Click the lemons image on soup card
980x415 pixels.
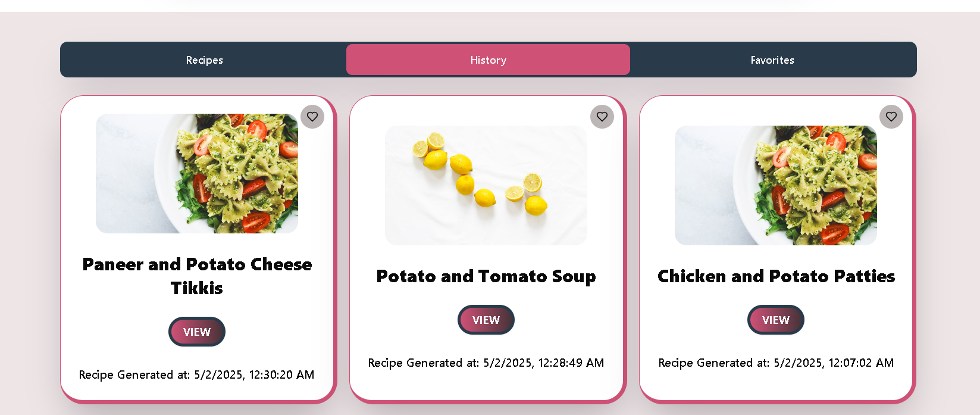(x=486, y=185)
